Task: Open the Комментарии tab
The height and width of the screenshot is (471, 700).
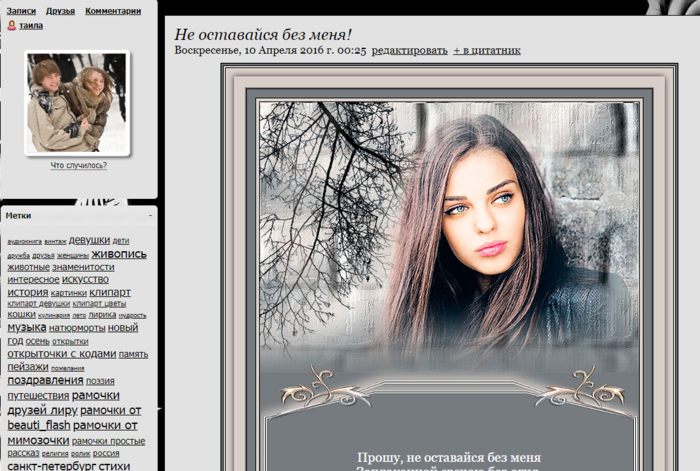Action: (113, 11)
